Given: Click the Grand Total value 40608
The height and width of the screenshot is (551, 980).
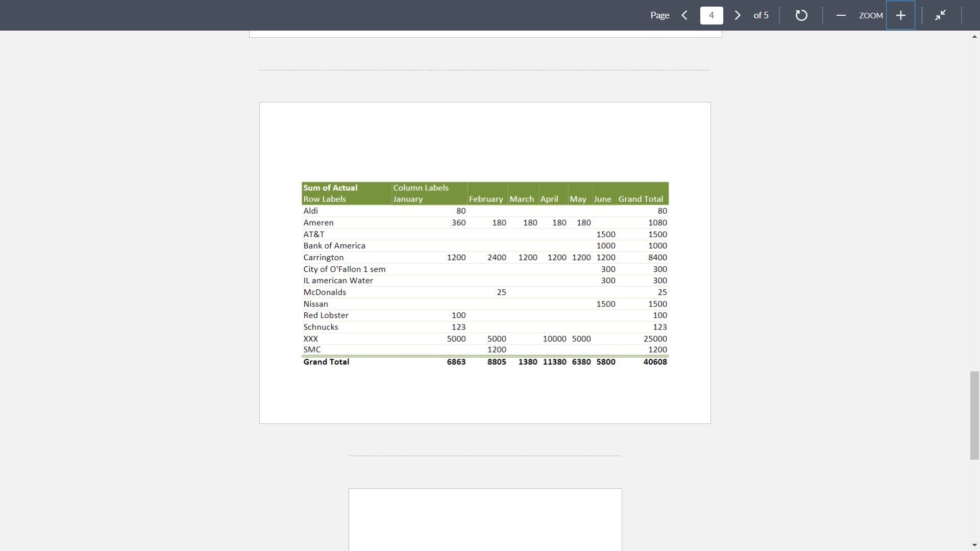Looking at the screenshot, I should [x=656, y=362].
